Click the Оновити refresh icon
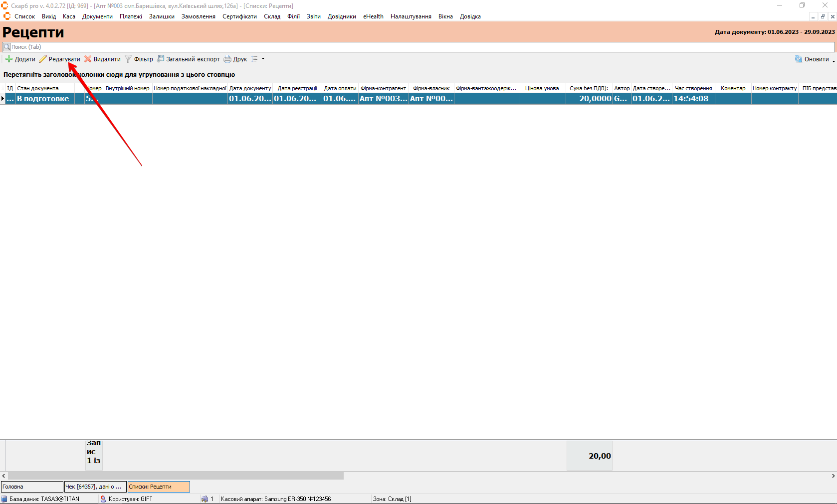This screenshot has height=504, width=837. 799,59
